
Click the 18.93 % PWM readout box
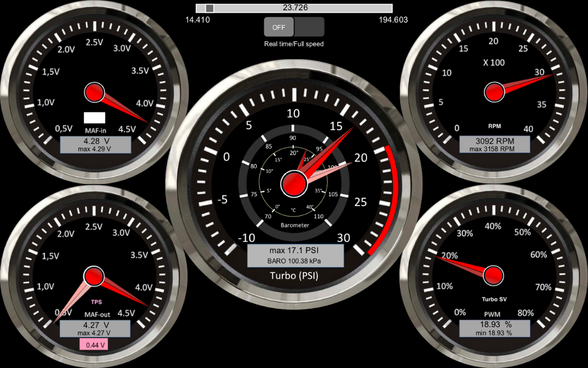click(x=494, y=329)
